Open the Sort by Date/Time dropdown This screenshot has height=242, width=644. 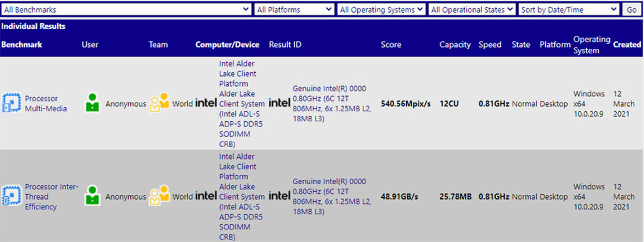569,10
